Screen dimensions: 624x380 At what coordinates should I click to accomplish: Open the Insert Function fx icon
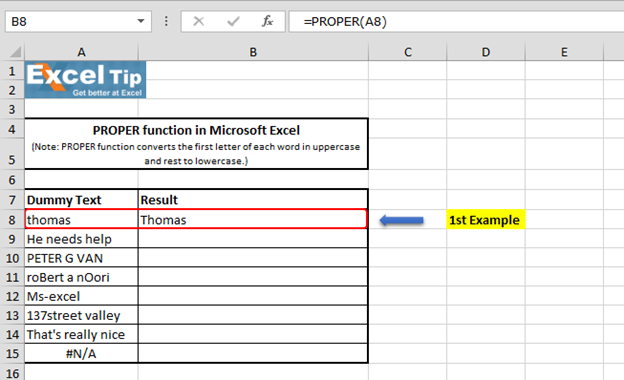(267, 21)
